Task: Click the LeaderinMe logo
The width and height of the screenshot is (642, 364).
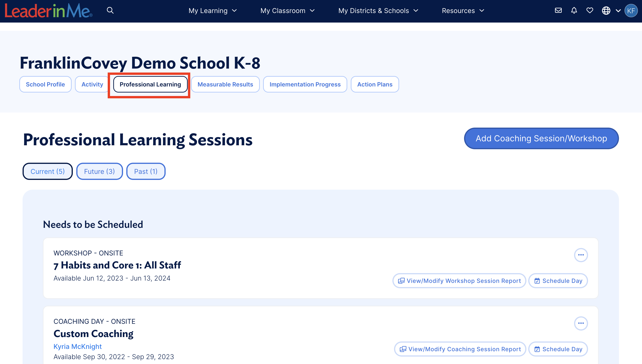Action: pyautogui.click(x=49, y=10)
